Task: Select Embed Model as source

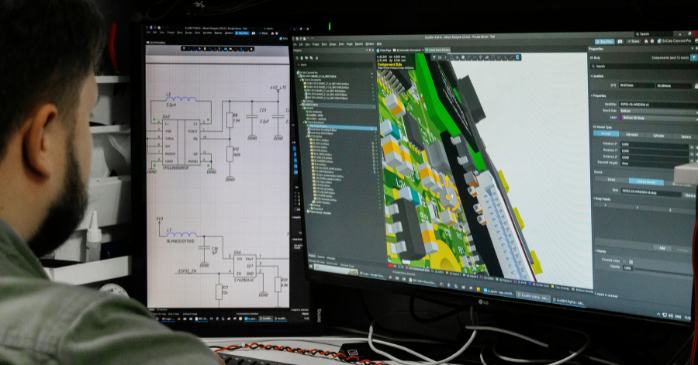Action: click(646, 182)
